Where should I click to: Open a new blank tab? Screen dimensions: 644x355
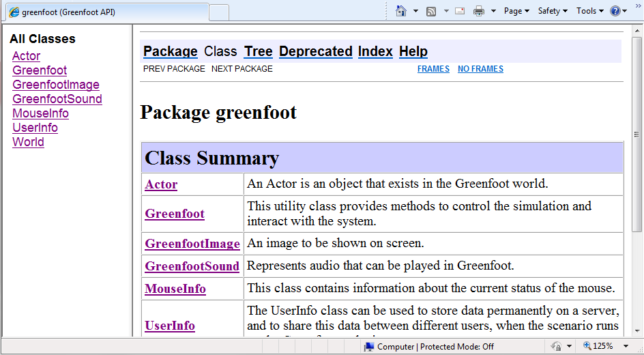coord(219,12)
